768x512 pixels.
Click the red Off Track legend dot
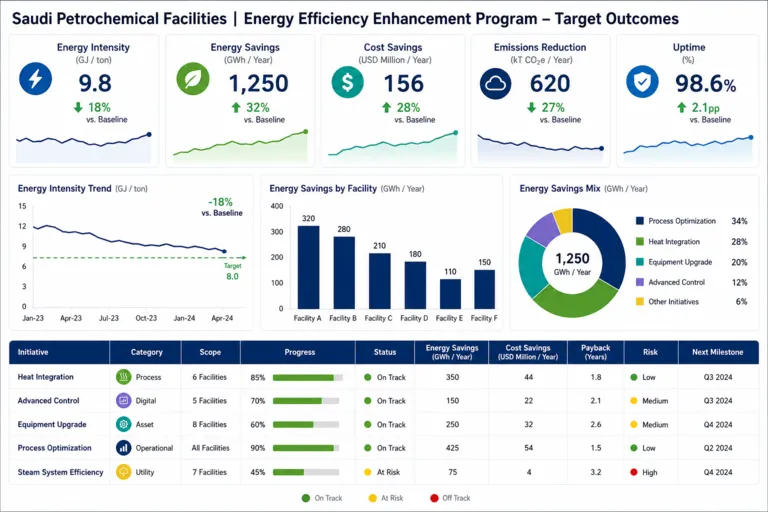[x=434, y=498]
